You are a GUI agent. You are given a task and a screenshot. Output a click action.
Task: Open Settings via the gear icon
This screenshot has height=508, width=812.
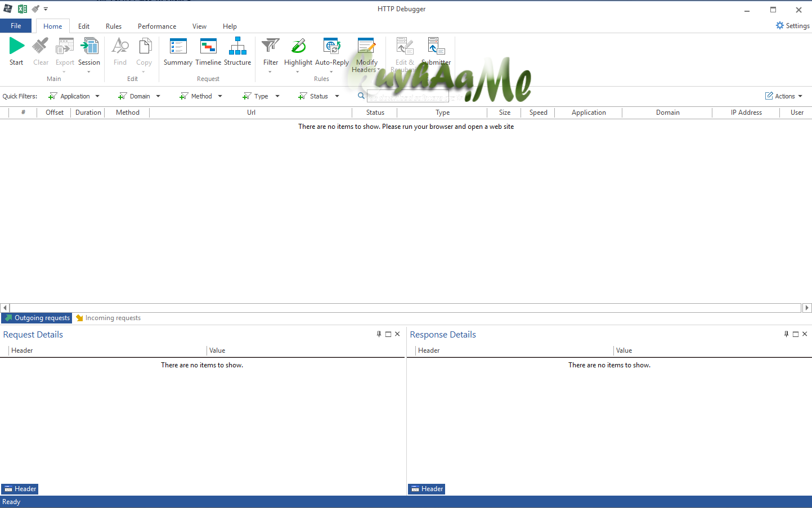click(x=780, y=25)
